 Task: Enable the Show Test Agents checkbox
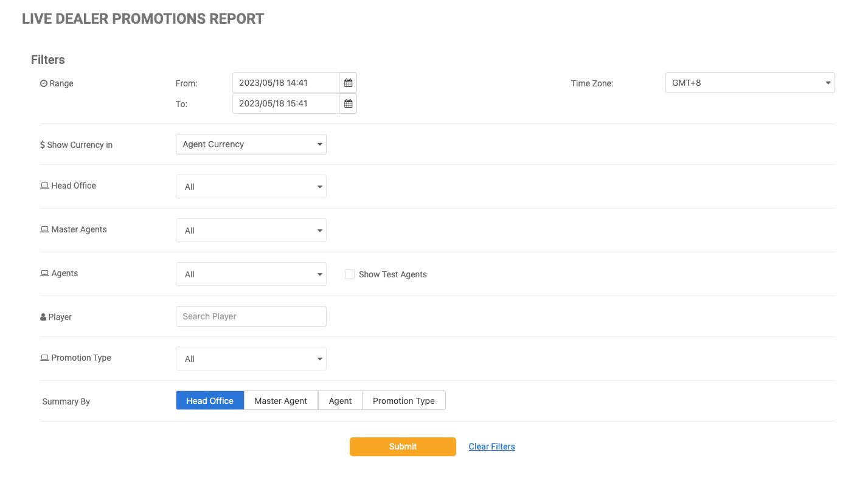point(350,274)
